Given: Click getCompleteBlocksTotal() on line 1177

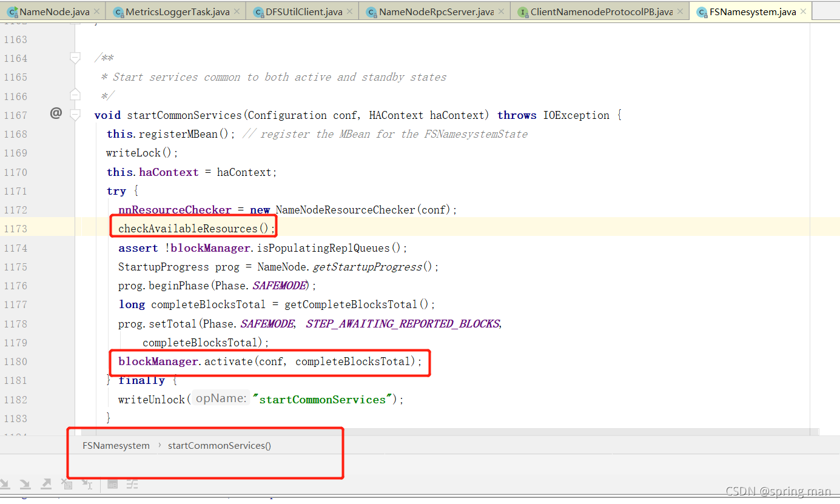Looking at the screenshot, I should (357, 304).
